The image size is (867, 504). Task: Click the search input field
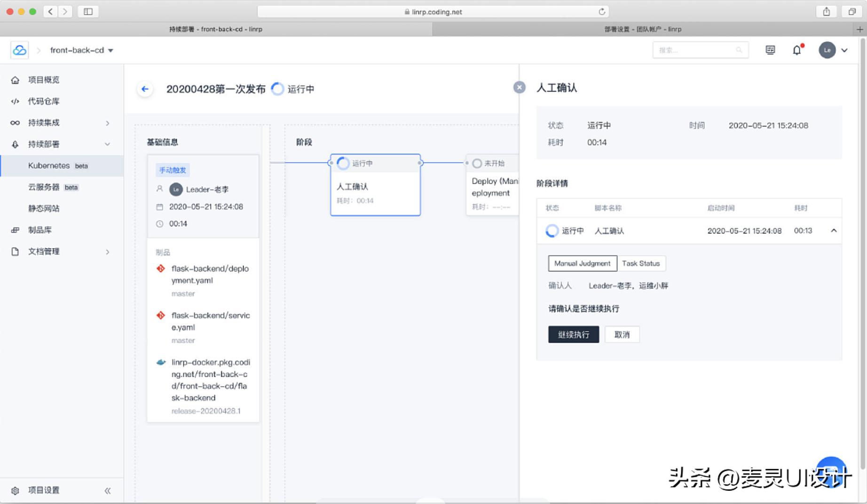click(696, 50)
